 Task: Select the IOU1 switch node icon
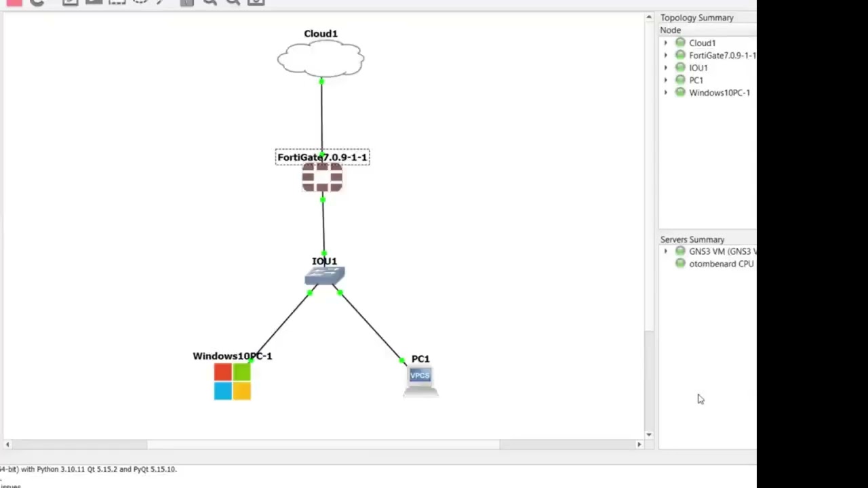coord(325,276)
